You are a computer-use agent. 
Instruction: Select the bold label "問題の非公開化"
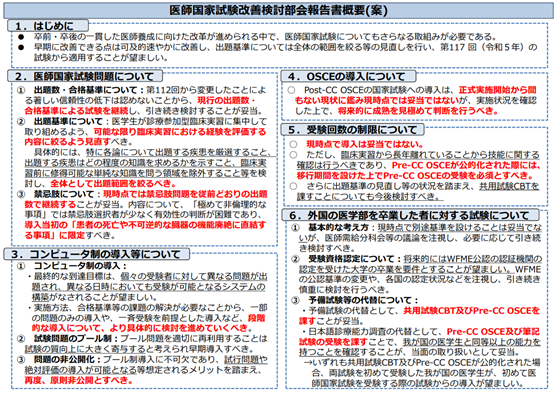(x=64, y=360)
